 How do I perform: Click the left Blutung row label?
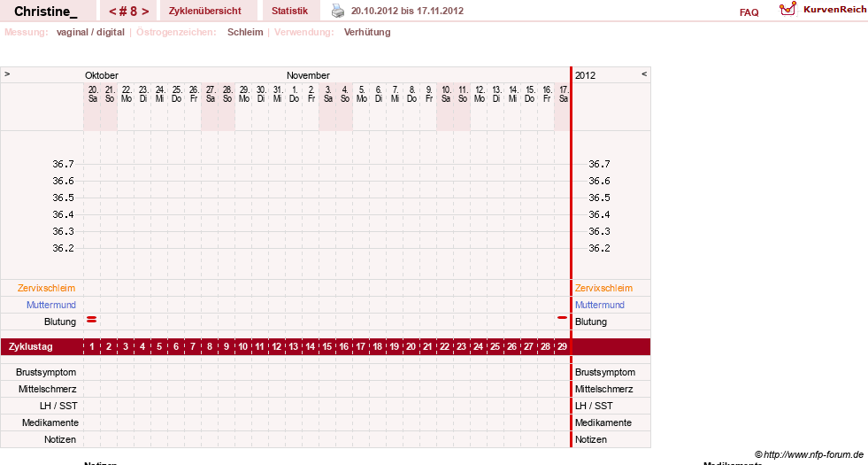click(x=60, y=322)
